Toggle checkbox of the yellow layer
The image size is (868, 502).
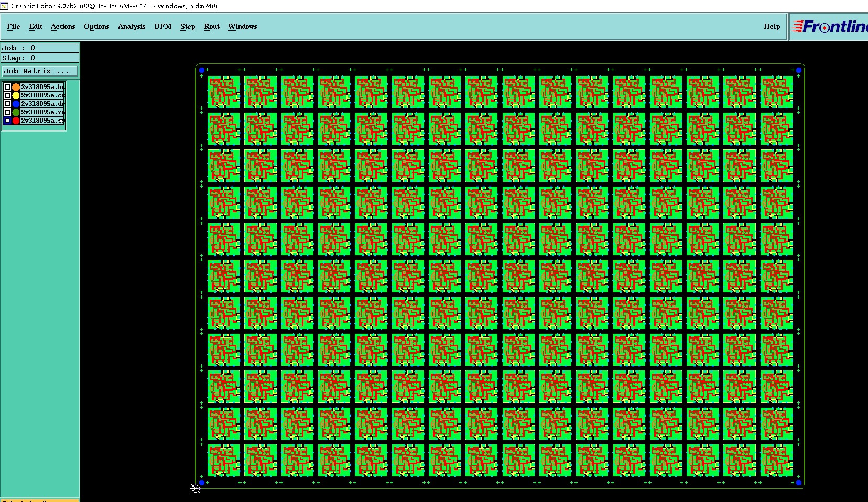pos(7,95)
